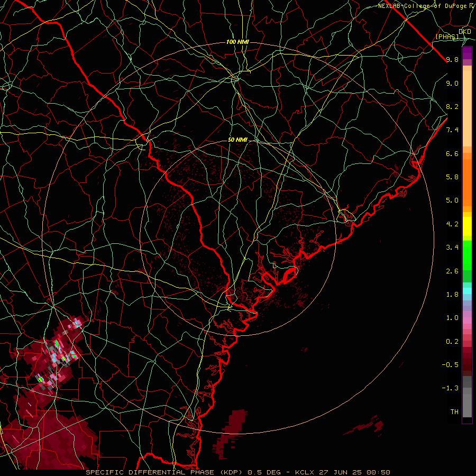Viewport: 476px width, 476px height.
Task: Pick the purple top segment of the color bar
Action: point(467,53)
